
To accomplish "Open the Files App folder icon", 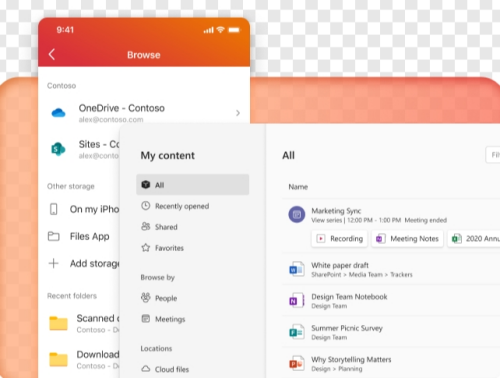I will point(54,236).
